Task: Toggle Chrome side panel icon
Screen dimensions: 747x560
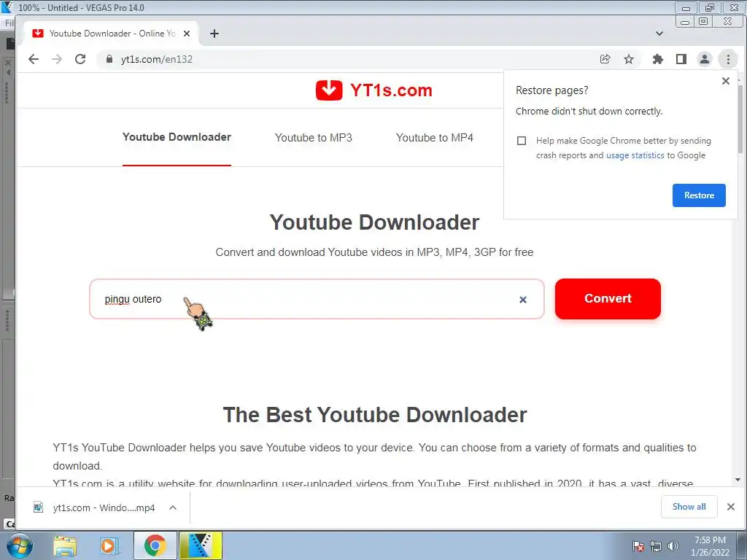Action: [x=681, y=59]
